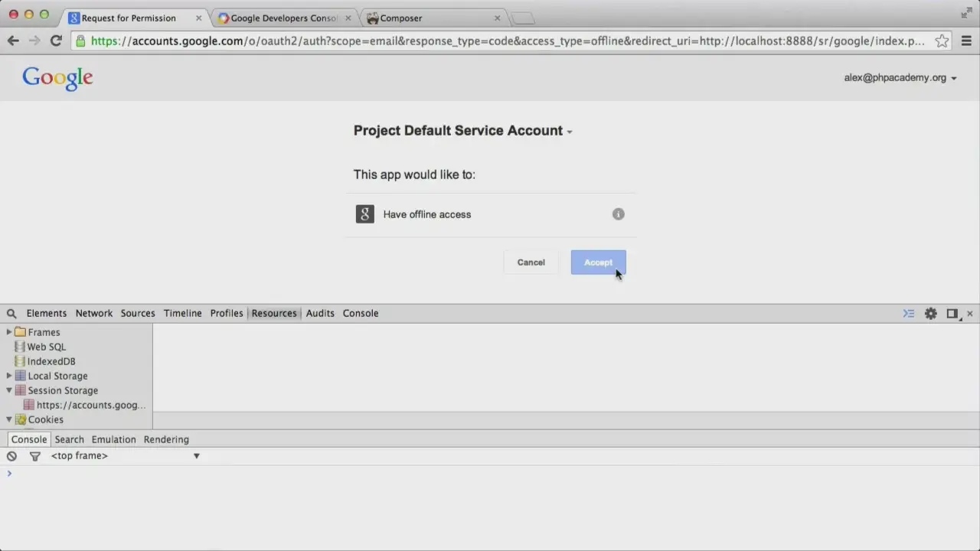Image resolution: width=980 pixels, height=551 pixels.
Task: Open the Elements panel
Action: pyautogui.click(x=47, y=313)
